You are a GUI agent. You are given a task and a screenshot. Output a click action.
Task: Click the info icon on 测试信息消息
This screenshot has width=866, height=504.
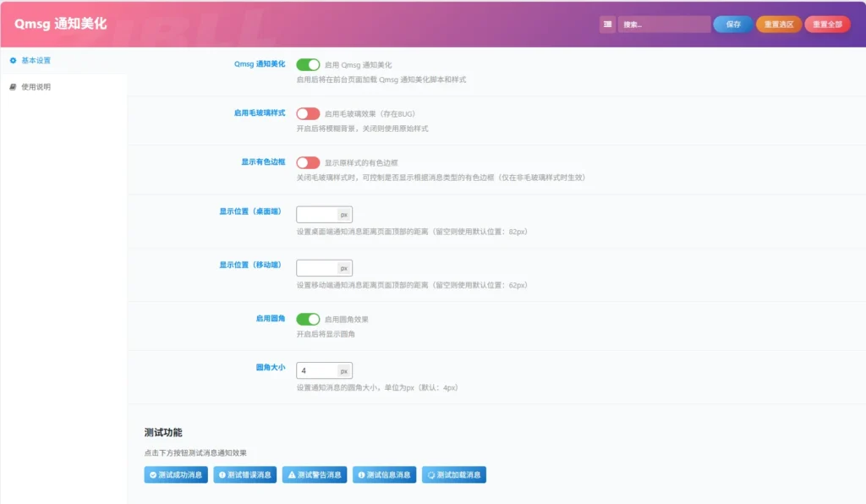361,475
